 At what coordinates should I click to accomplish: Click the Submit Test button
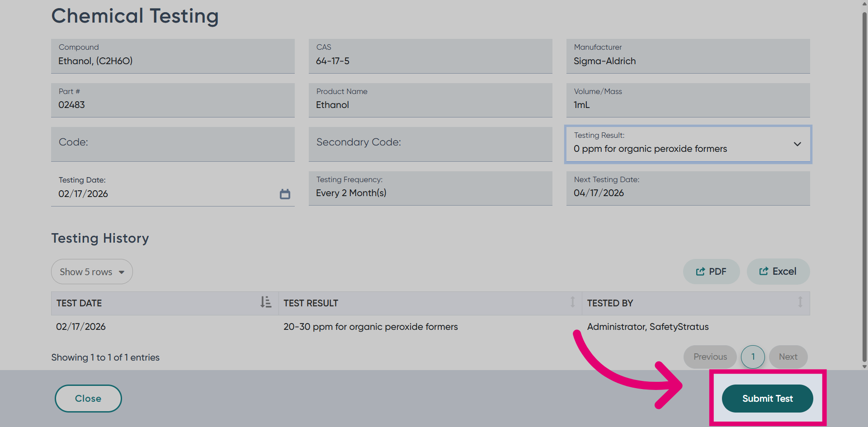pos(767,399)
